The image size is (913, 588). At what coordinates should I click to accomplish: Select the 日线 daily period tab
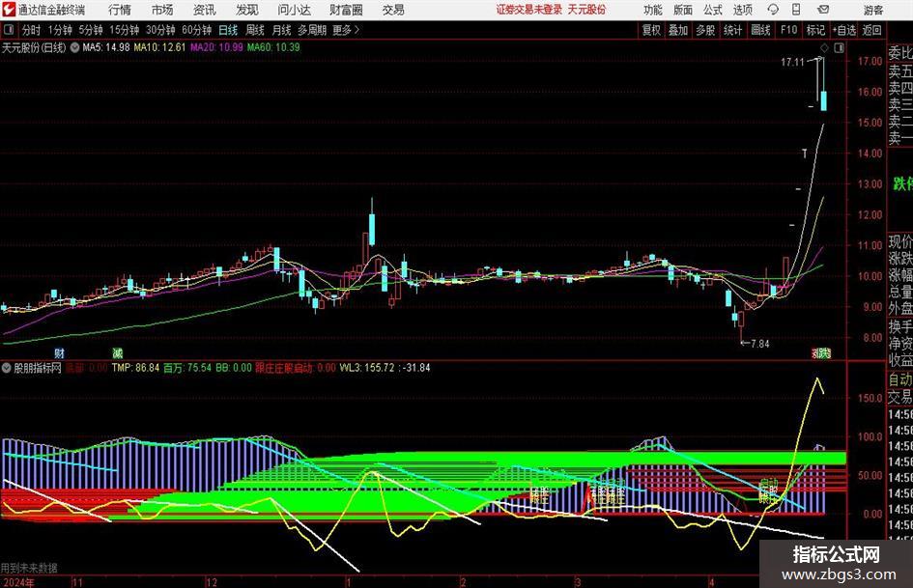(x=228, y=30)
